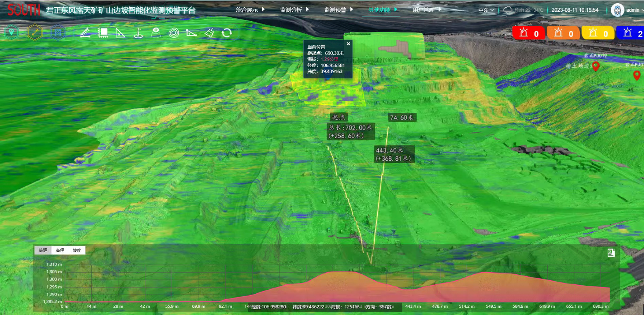Click the hexagon location marker icon

[12, 33]
